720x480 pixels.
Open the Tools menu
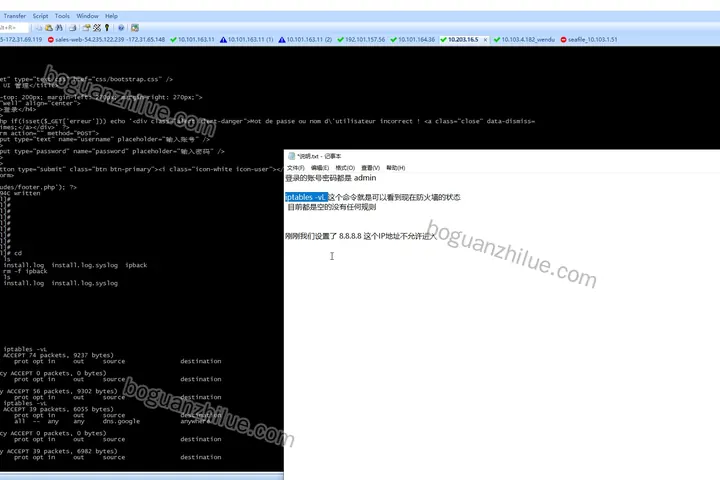tap(62, 16)
